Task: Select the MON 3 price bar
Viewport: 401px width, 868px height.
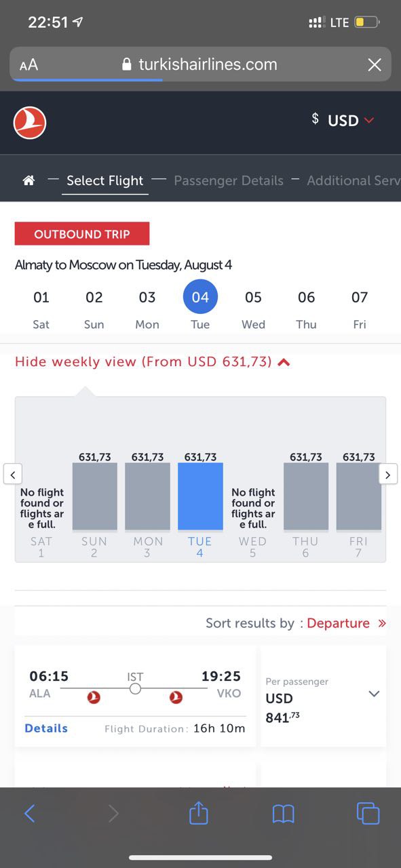Action: coord(148,497)
